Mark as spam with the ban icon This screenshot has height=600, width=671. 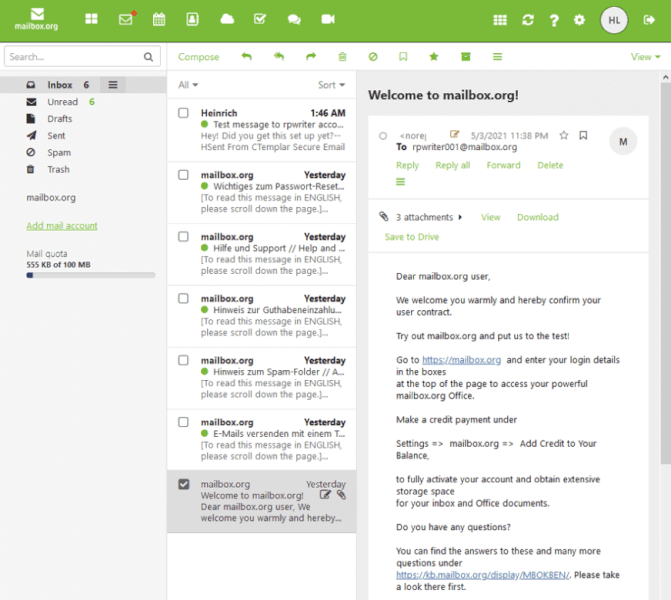(373, 56)
